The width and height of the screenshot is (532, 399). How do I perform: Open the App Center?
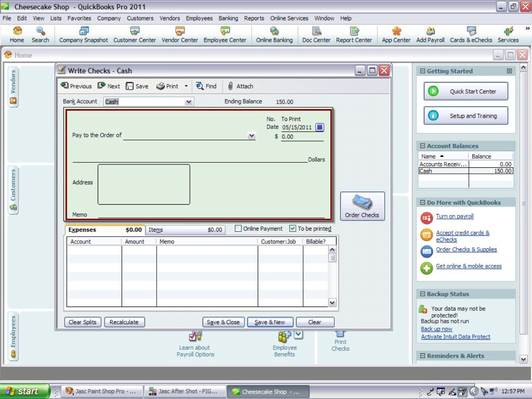[396, 35]
